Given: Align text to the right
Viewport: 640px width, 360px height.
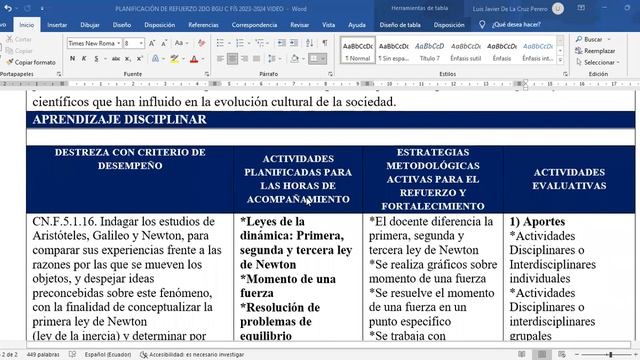Looking at the screenshot, I should pyautogui.click(x=244, y=59).
